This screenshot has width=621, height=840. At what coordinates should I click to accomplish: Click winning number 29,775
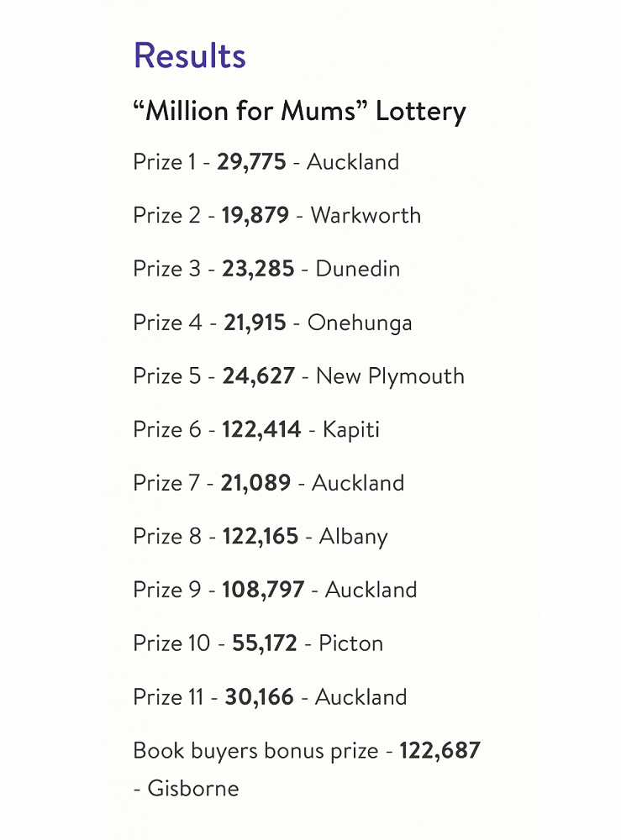251,161
